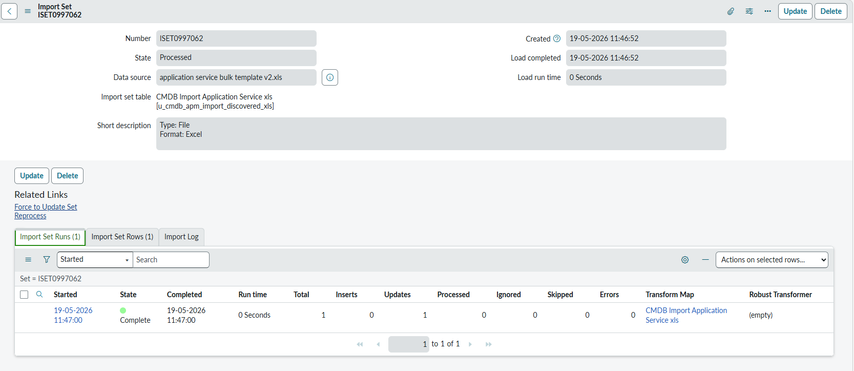Toggle the select-all rows checkbox

coord(24,294)
